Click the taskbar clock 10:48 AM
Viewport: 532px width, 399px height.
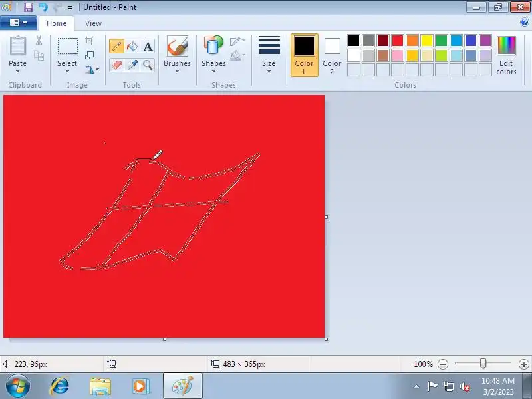point(497,381)
